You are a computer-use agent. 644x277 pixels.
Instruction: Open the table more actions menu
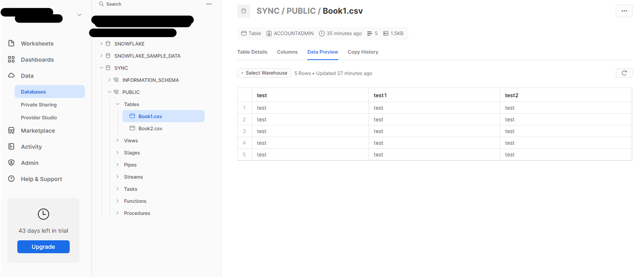[x=624, y=11]
